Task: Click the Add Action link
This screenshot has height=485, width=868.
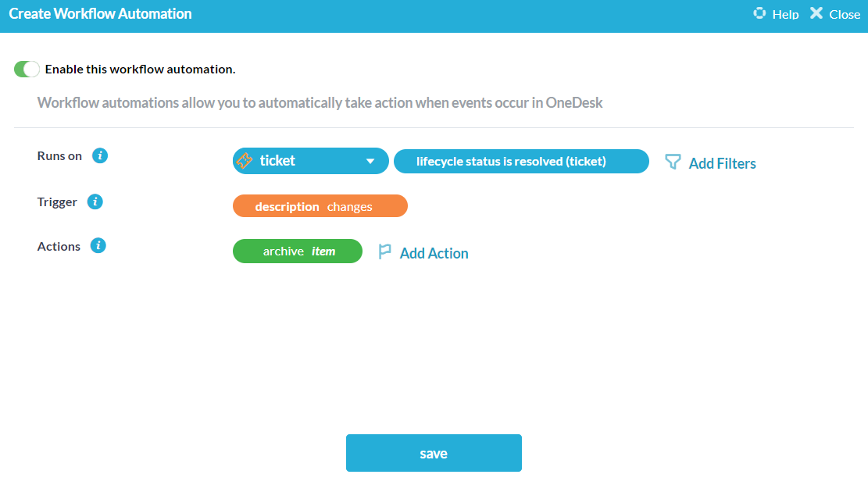Action: 434,253
